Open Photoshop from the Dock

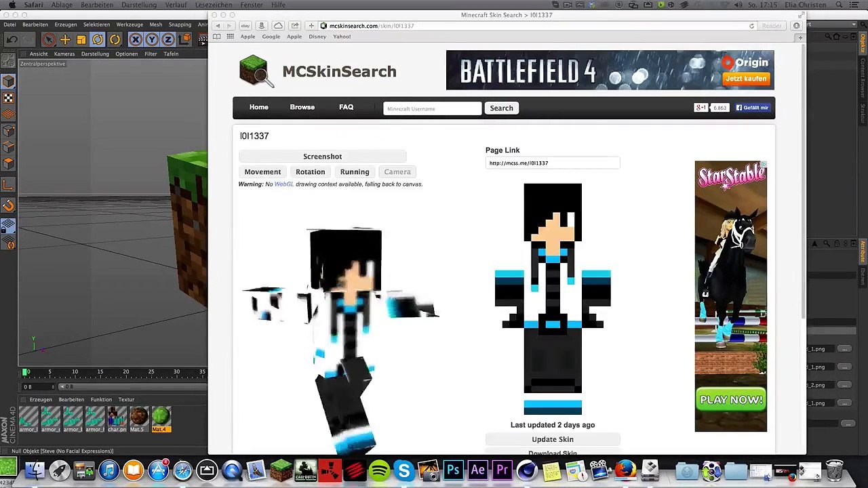click(453, 470)
